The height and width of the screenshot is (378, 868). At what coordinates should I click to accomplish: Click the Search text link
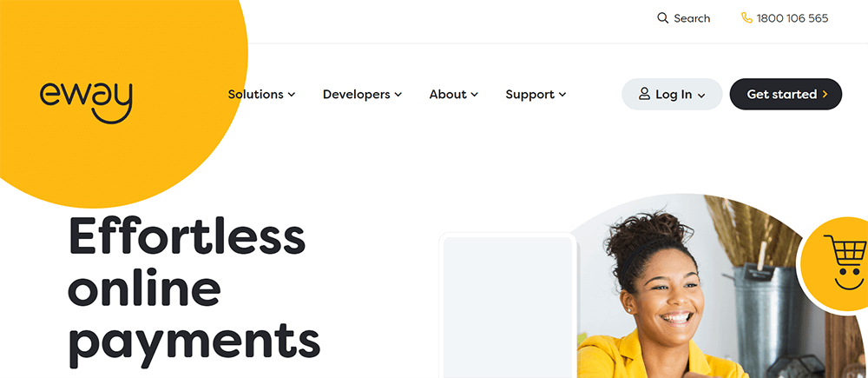[x=692, y=18]
